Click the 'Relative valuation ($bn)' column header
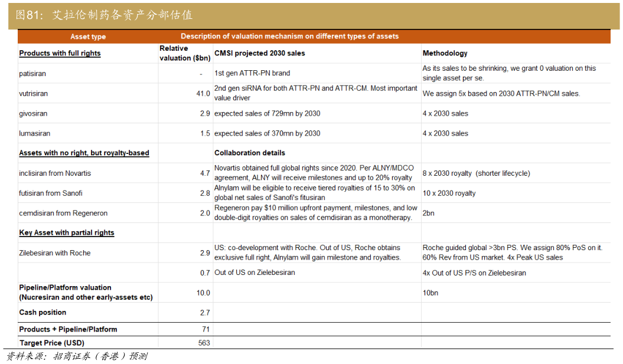Viewport: 623px width, 364px height. (185, 53)
